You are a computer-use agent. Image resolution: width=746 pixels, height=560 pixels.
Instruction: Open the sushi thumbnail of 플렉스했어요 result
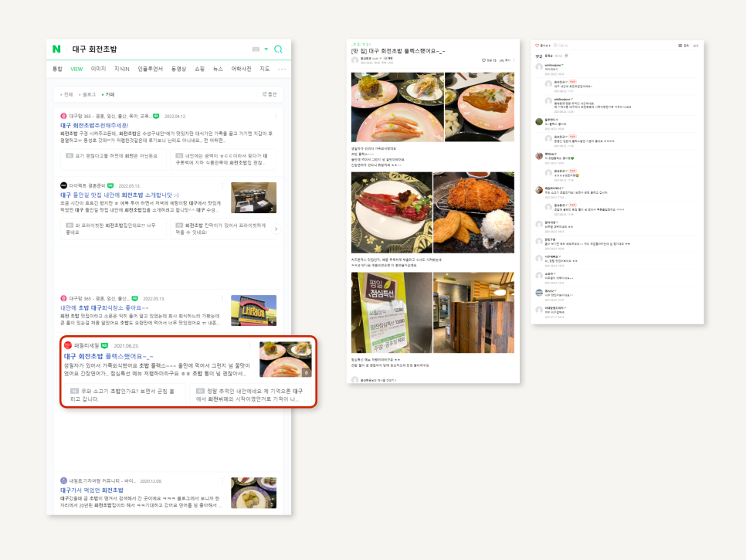click(286, 359)
